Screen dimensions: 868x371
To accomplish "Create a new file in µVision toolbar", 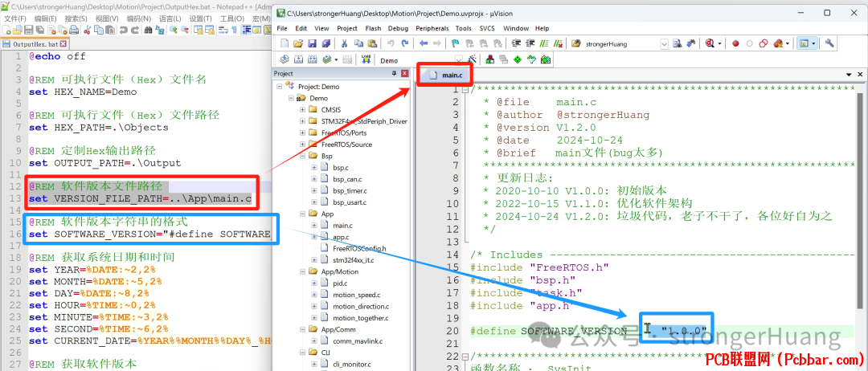I will pos(285,43).
